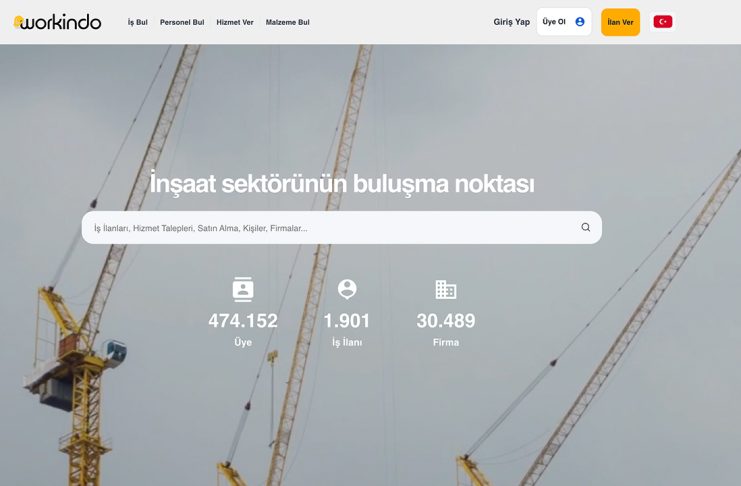This screenshot has height=486, width=741.
Task: Click the 1.901 job listing count
Action: 346,321
